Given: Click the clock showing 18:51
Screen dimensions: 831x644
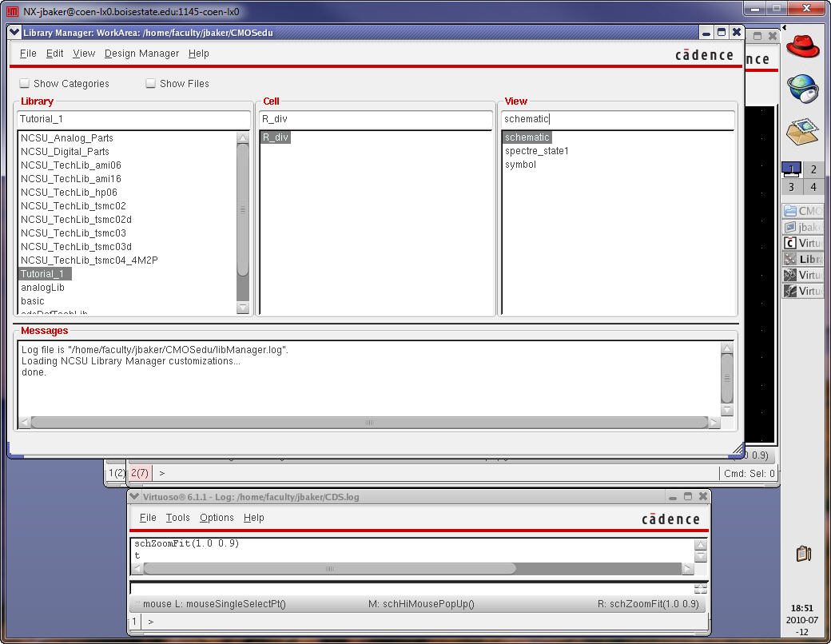Looking at the screenshot, I should (x=802, y=608).
